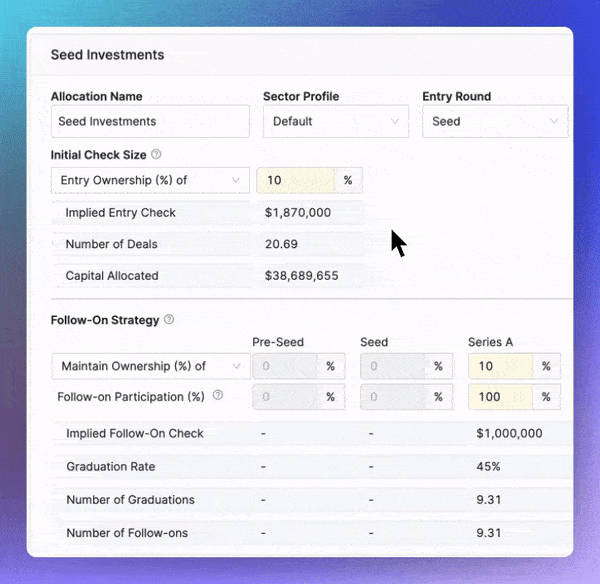Image resolution: width=600 pixels, height=584 pixels.
Task: Click the Pre-Seed column header
Action: [x=278, y=342]
